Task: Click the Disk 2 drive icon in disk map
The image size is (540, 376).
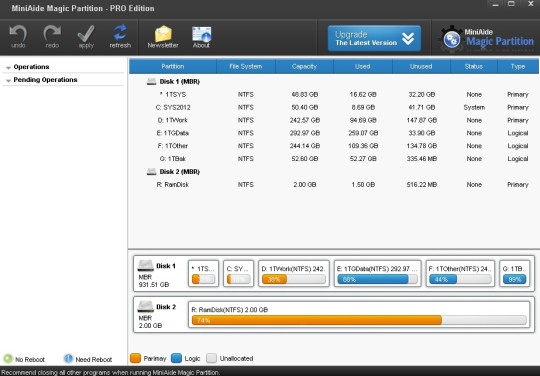Action: 145,306
